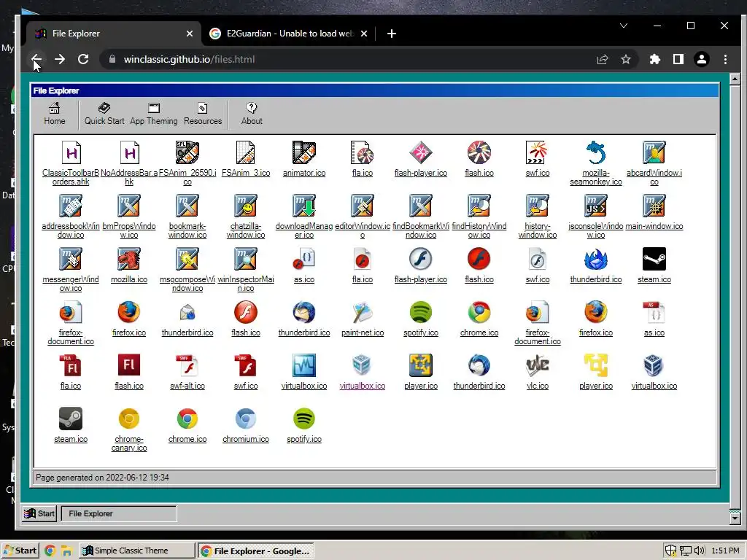
Task: Go back to the previous page
Action: [x=36, y=60]
